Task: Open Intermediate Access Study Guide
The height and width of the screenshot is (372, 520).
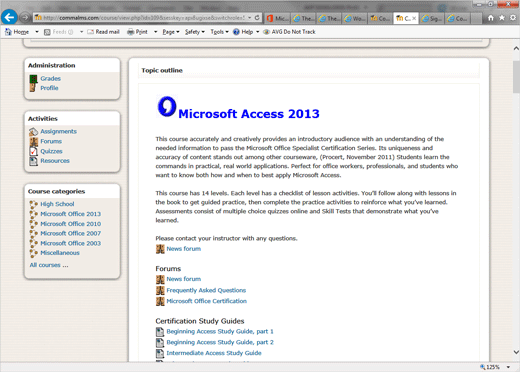Action: pos(214,353)
